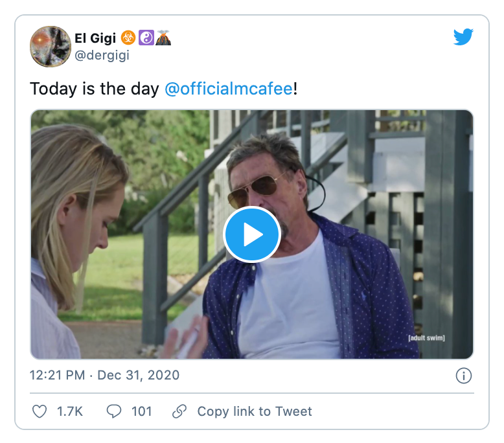Click the [adult swim] watermark in video

426,337
